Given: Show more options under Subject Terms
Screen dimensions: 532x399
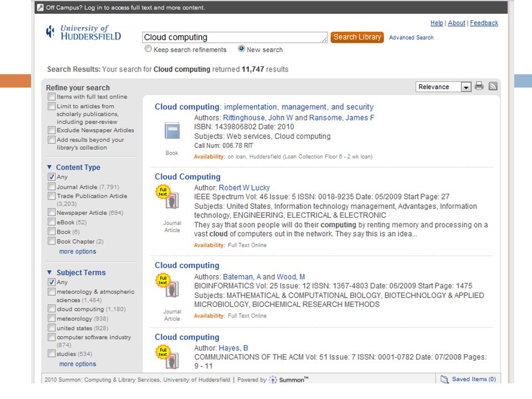Looking at the screenshot, I should 78,364.
